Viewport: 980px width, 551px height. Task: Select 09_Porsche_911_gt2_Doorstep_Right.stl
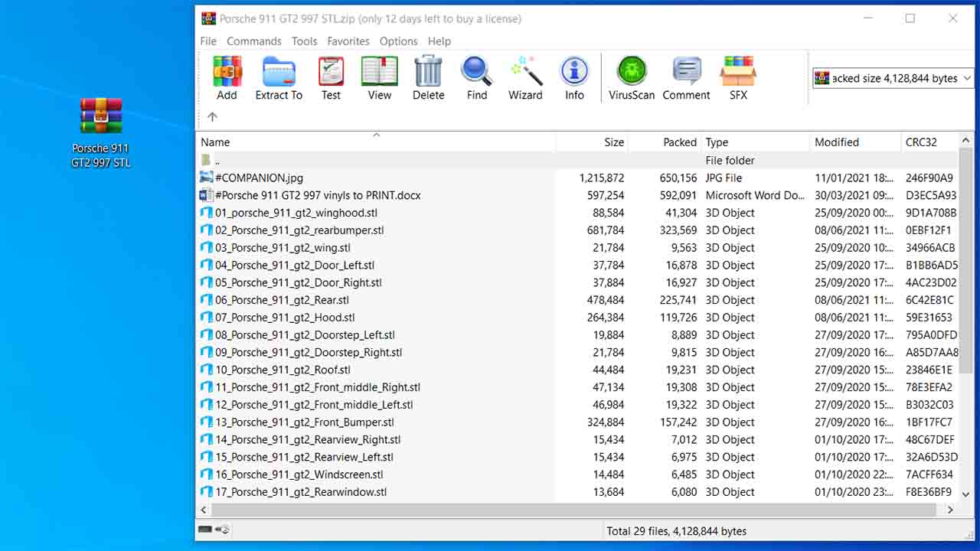309,354
